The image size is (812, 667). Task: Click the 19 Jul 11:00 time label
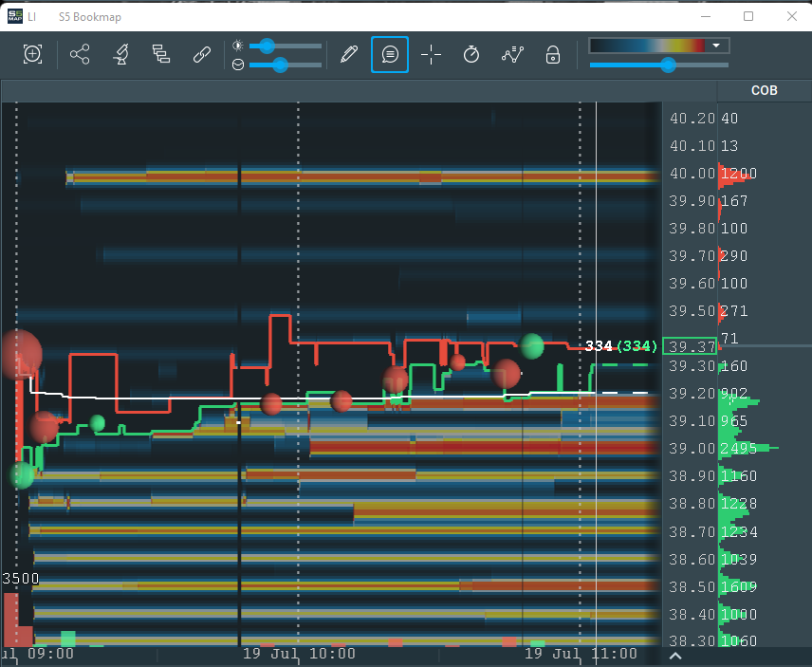pyautogui.click(x=581, y=654)
